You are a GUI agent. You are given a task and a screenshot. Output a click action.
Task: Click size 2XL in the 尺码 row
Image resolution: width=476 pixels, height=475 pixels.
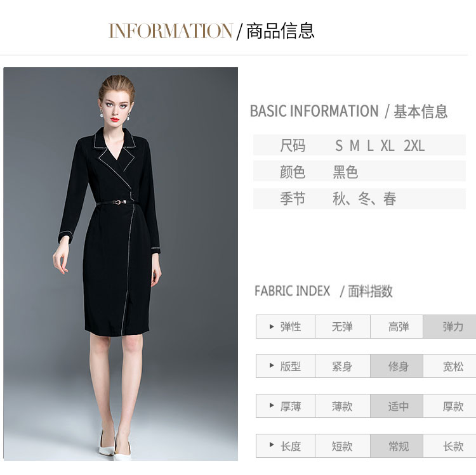[414, 146]
